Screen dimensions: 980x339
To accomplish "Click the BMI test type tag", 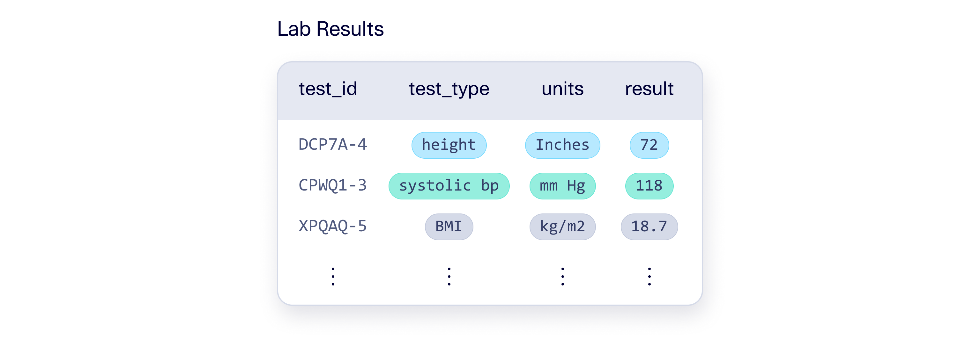I will [449, 227].
